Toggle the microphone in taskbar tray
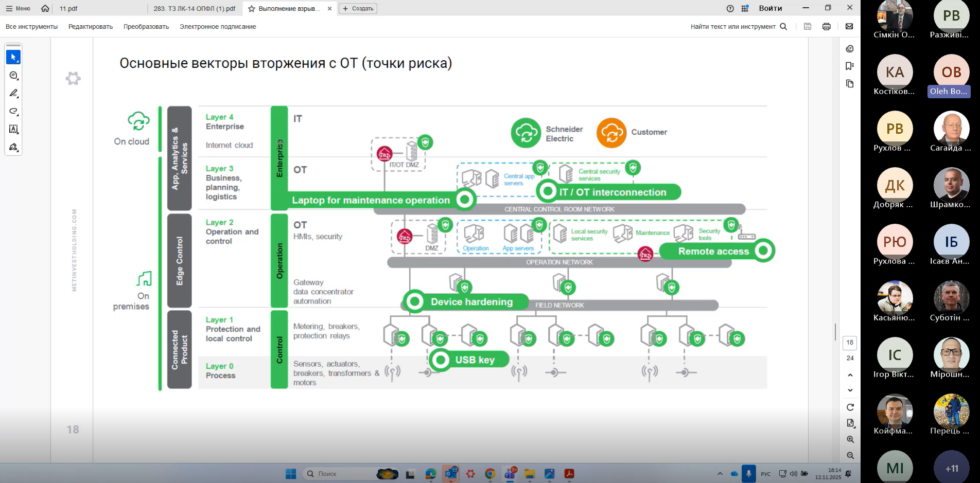The height and width of the screenshot is (483, 980). coord(748,474)
